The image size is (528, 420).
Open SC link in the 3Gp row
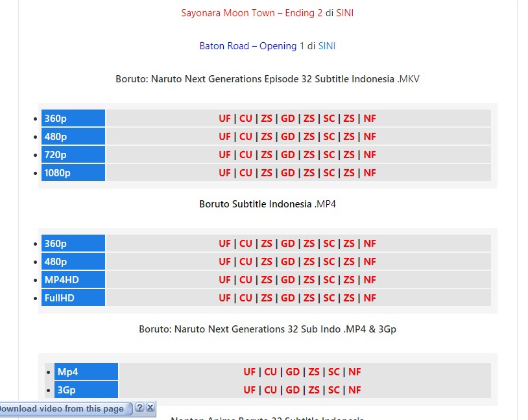pos(333,390)
